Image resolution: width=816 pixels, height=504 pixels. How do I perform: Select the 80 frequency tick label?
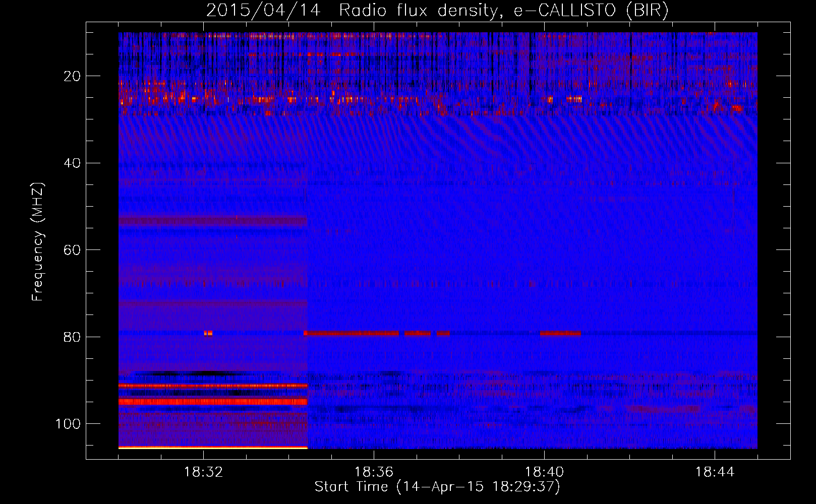[72, 337]
